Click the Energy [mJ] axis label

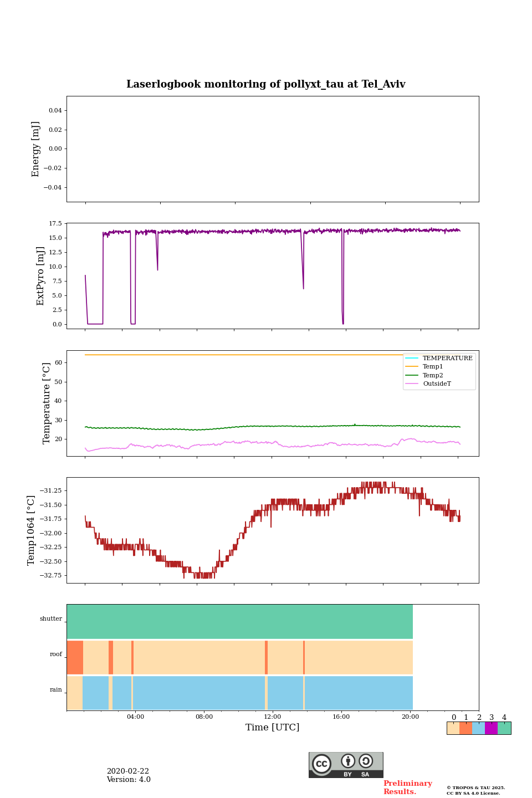pos(35,149)
